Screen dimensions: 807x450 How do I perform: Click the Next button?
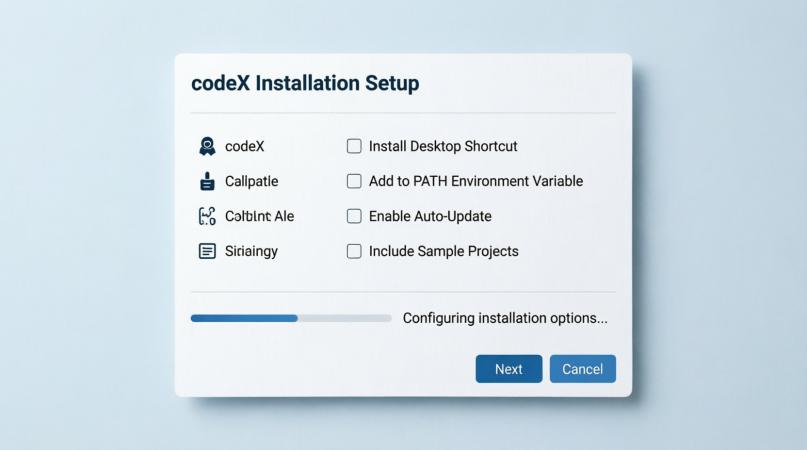[x=508, y=369]
